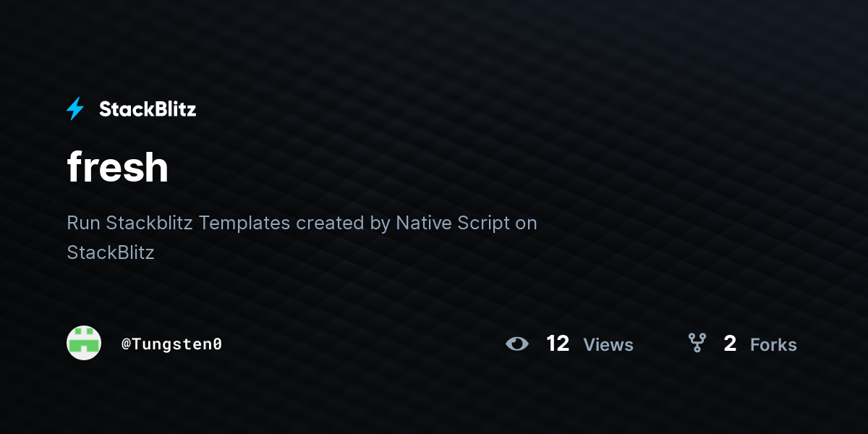Click the fork branch icon
The image size is (868, 434).
[x=697, y=343]
